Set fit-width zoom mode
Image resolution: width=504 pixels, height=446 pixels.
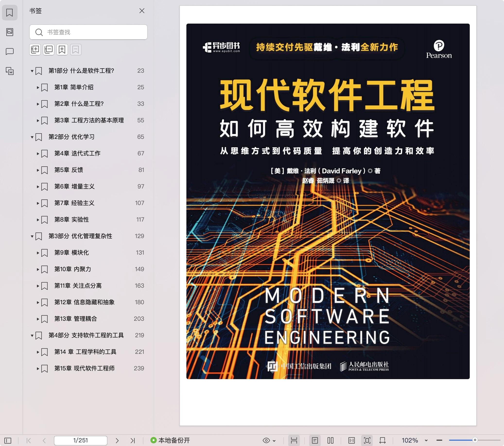click(x=382, y=440)
